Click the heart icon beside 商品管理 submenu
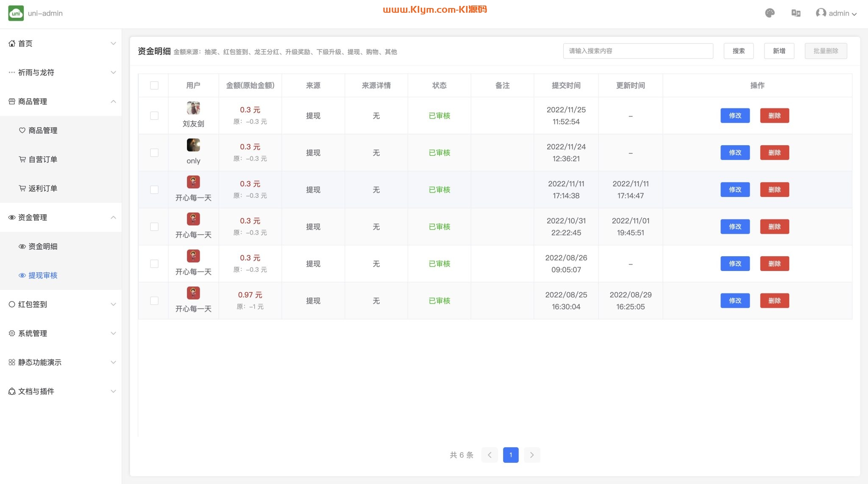The height and width of the screenshot is (484, 868). tap(22, 130)
